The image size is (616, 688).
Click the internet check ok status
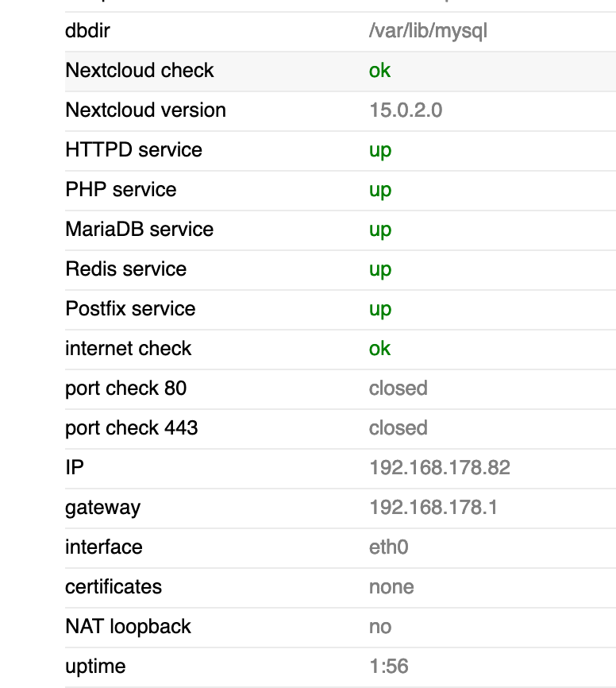pyautogui.click(x=379, y=349)
